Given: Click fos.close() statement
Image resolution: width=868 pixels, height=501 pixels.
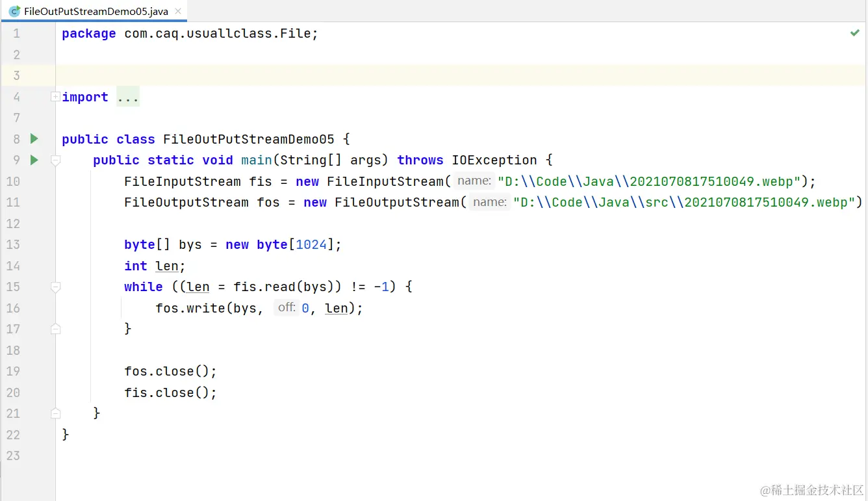Looking at the screenshot, I should coord(170,371).
